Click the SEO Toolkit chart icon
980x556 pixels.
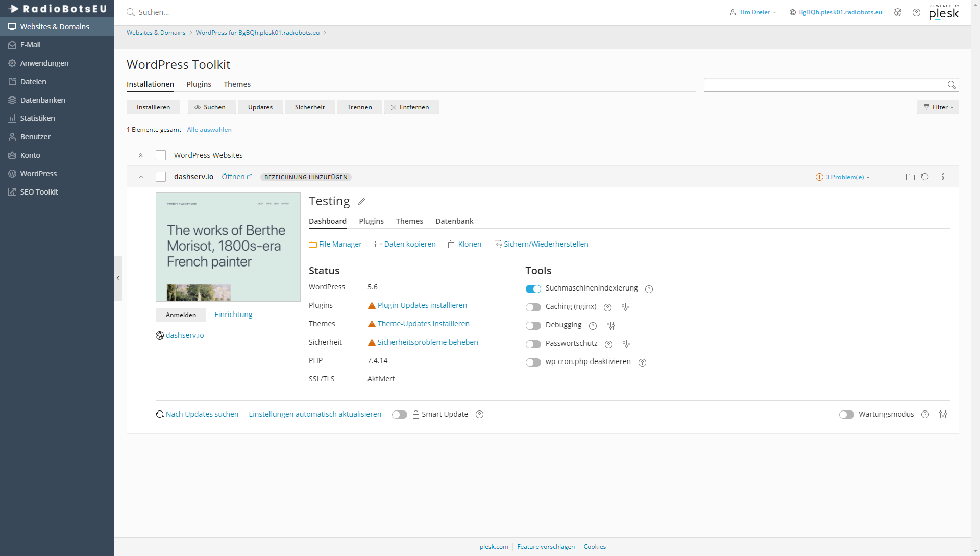coord(12,192)
